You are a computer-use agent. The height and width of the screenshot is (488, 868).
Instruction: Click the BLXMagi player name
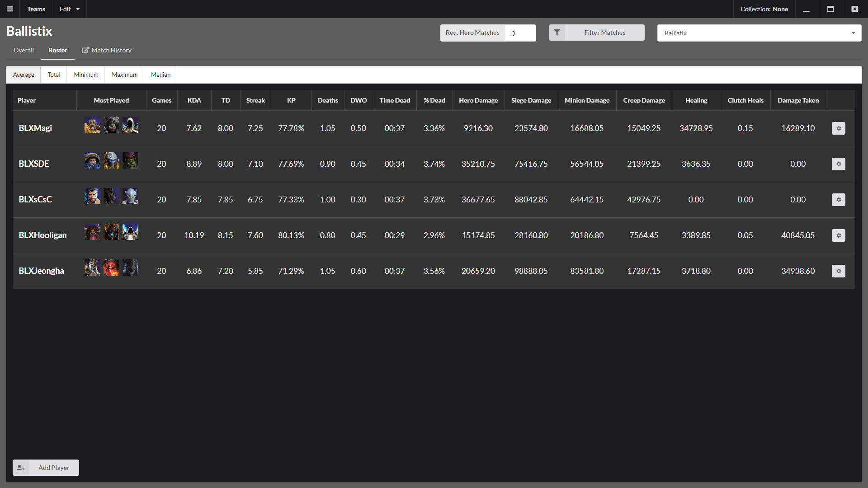pos(35,128)
